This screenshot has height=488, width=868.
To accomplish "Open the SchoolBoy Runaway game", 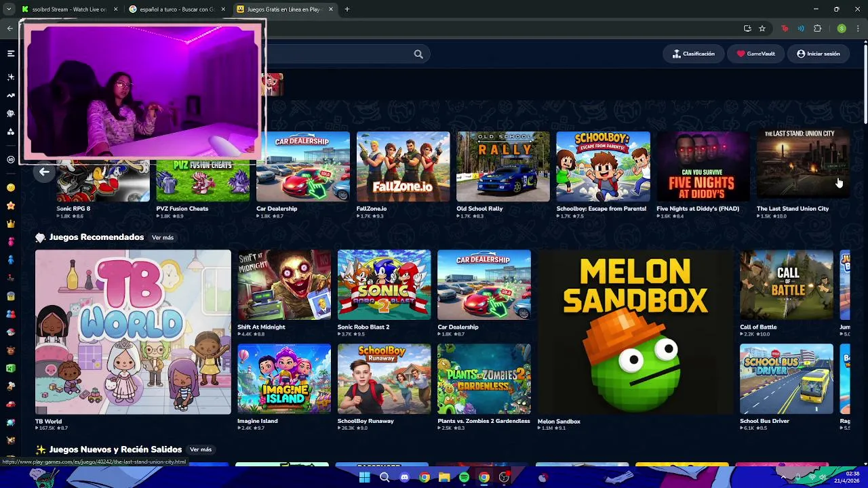I will click(x=384, y=379).
